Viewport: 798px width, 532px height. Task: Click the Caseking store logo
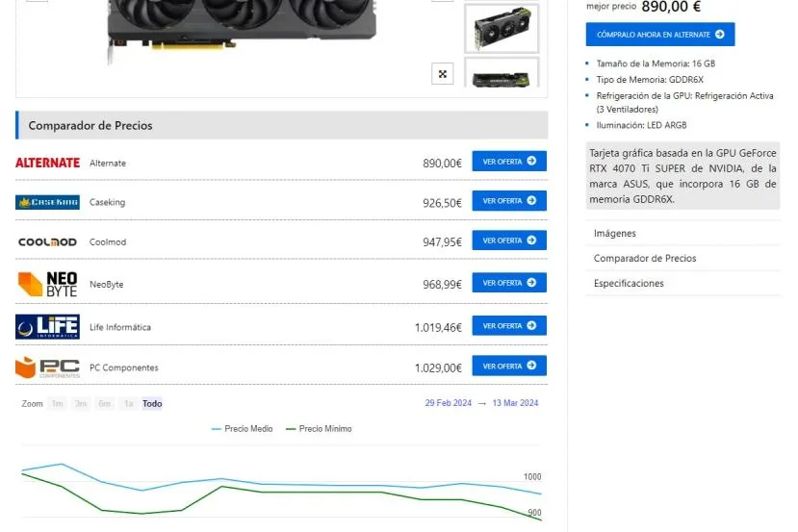[x=48, y=202]
